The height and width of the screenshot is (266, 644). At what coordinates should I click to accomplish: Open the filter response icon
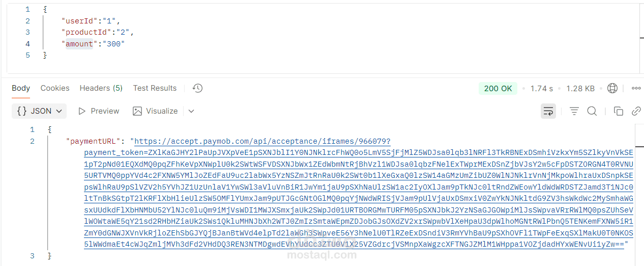pos(574,111)
